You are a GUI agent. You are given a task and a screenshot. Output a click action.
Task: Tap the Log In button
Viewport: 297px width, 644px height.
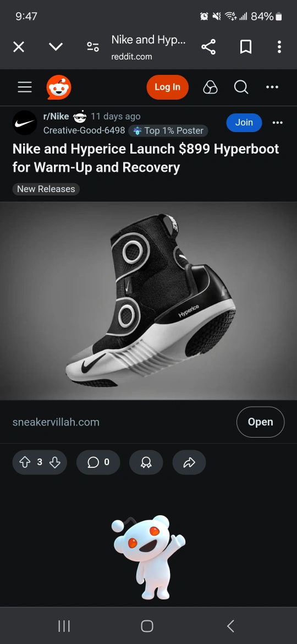click(167, 87)
